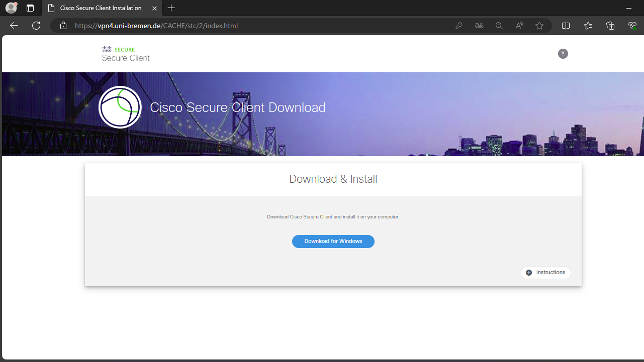The width and height of the screenshot is (644, 362).
Task: Add this page to favorites with star
Action: pyautogui.click(x=539, y=26)
